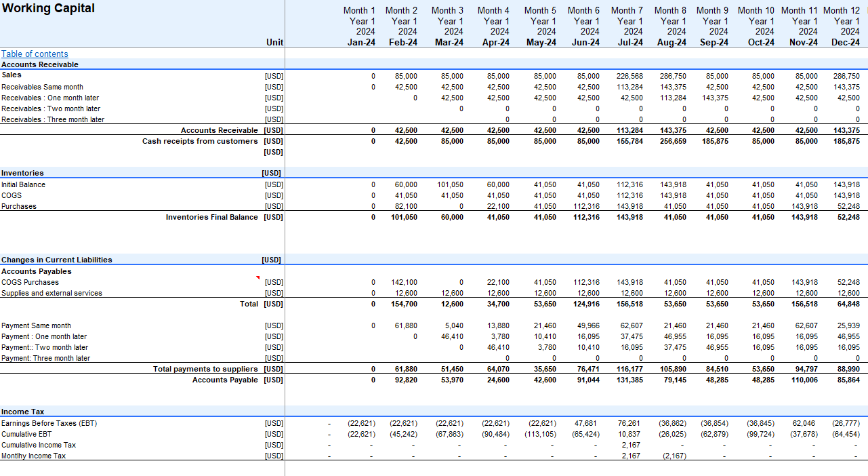Click the Accounts Payable total for Nov-24

(x=804, y=380)
